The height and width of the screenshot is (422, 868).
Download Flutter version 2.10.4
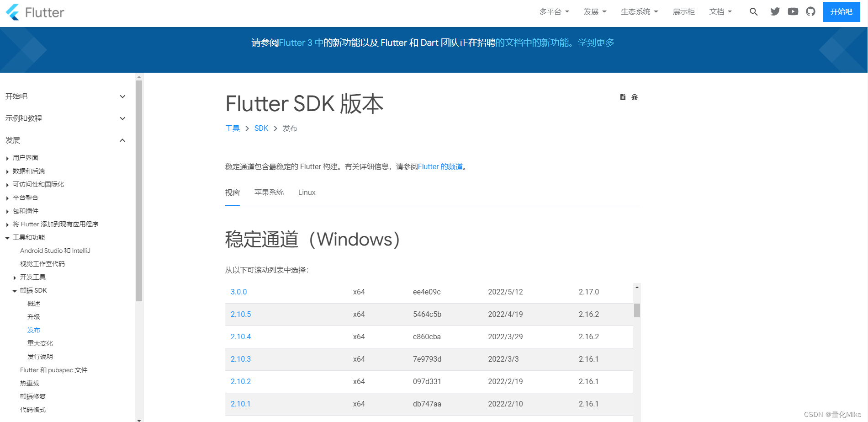coord(241,337)
